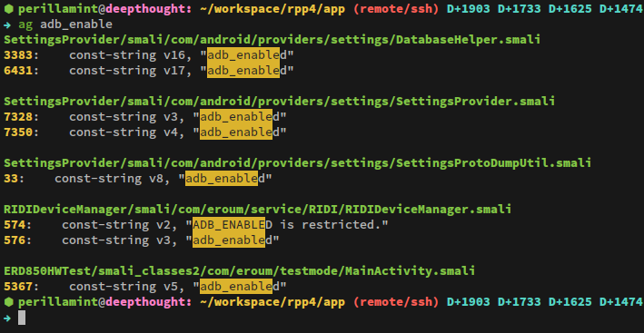Click 'const-string v2,' on line 574
644x333 pixels.
pyautogui.click(x=120, y=225)
